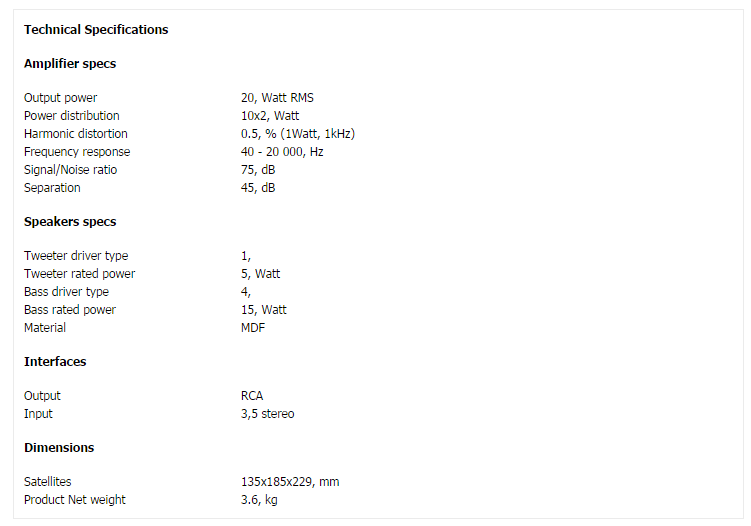The height and width of the screenshot is (526, 751).
Task: Click the Output power label
Action: 60,98
